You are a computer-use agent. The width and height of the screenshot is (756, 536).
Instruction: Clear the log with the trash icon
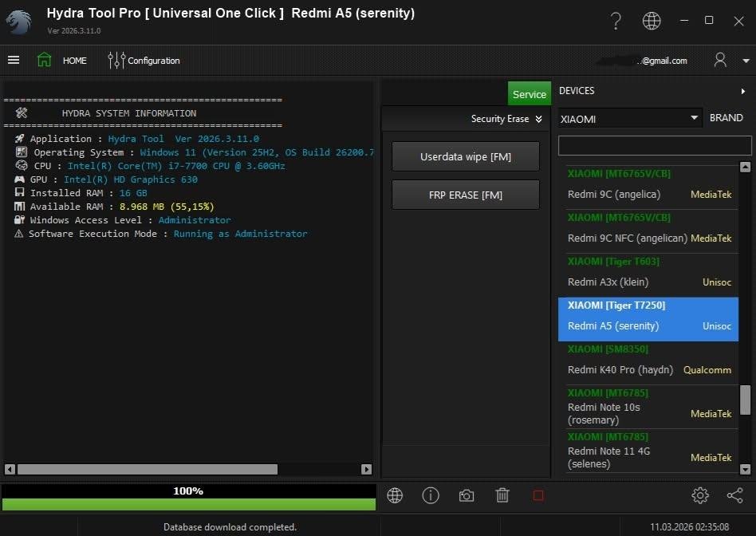pyautogui.click(x=502, y=495)
